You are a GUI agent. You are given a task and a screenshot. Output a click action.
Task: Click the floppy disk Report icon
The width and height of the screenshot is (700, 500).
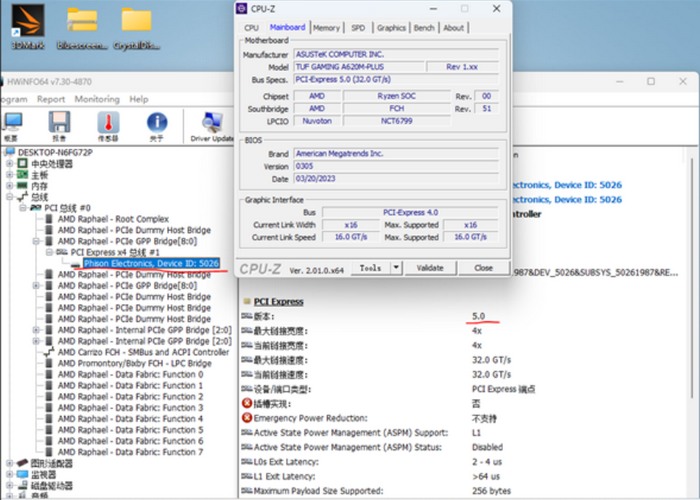point(59,125)
